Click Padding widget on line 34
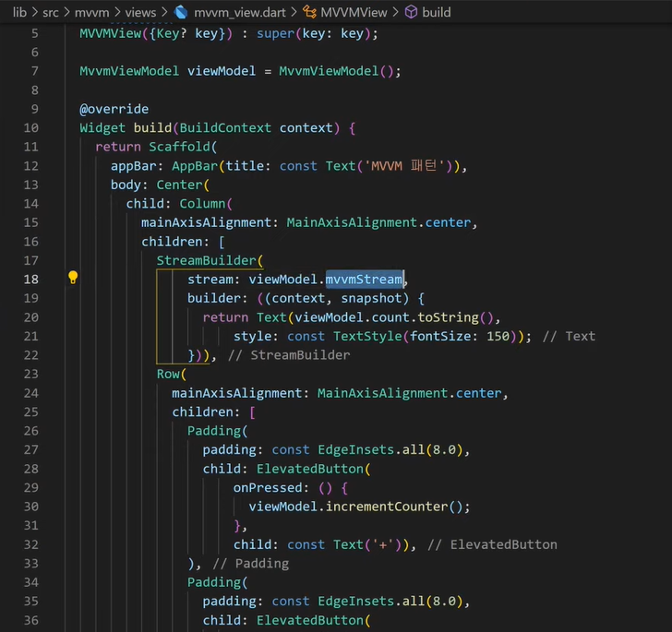The image size is (672, 632). click(214, 582)
